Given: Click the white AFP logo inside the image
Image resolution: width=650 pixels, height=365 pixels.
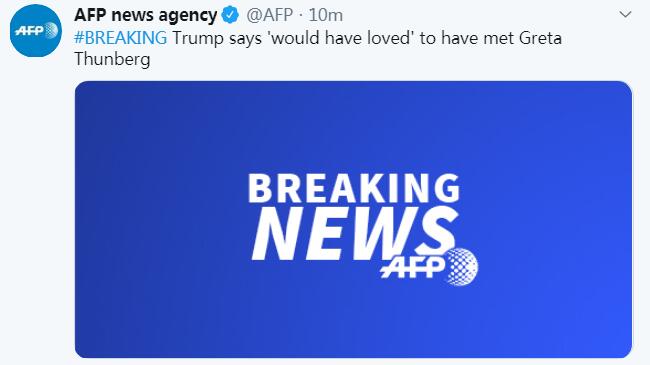Looking at the screenshot, I should (429, 267).
